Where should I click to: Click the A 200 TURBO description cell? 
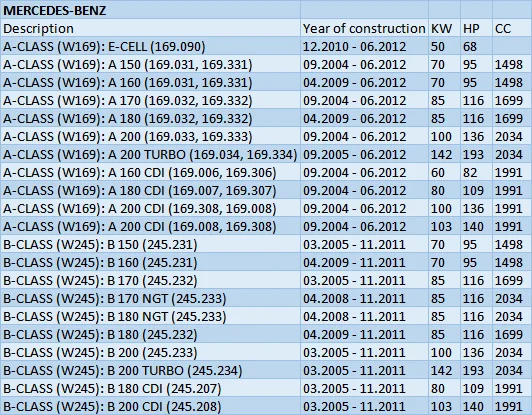point(150,154)
